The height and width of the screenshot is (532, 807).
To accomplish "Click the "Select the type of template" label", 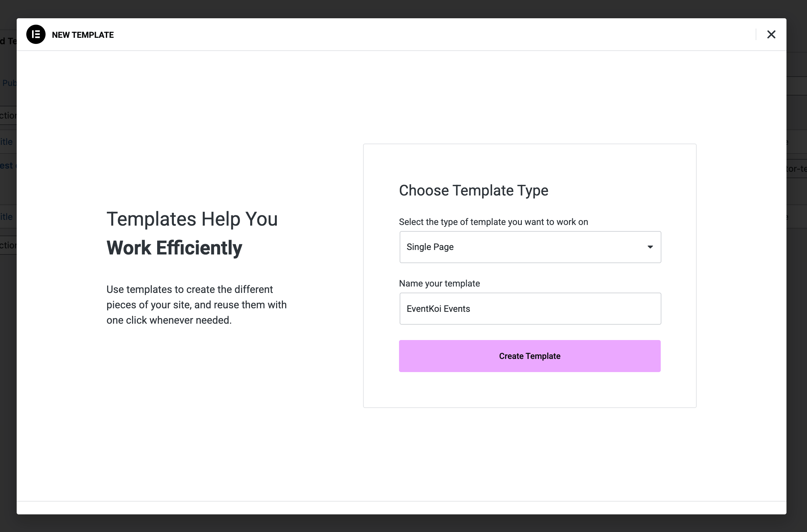I will pos(493,222).
